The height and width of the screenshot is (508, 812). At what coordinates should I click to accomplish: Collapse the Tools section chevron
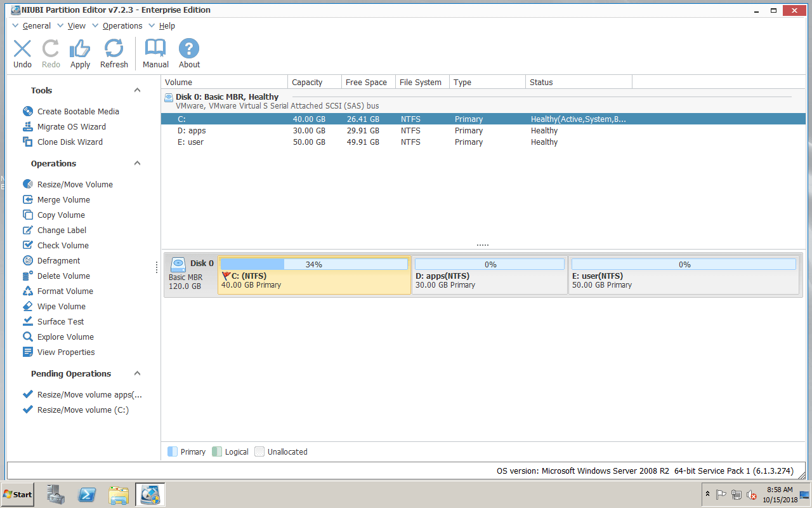pyautogui.click(x=137, y=90)
